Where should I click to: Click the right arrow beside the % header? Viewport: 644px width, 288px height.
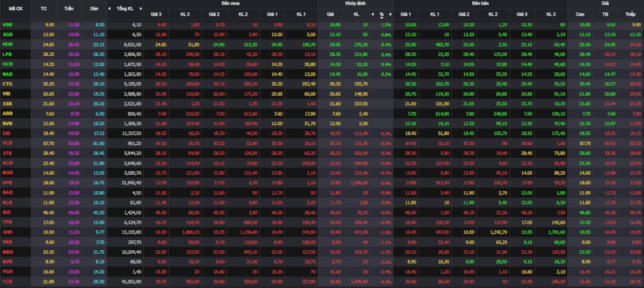tap(390, 14)
